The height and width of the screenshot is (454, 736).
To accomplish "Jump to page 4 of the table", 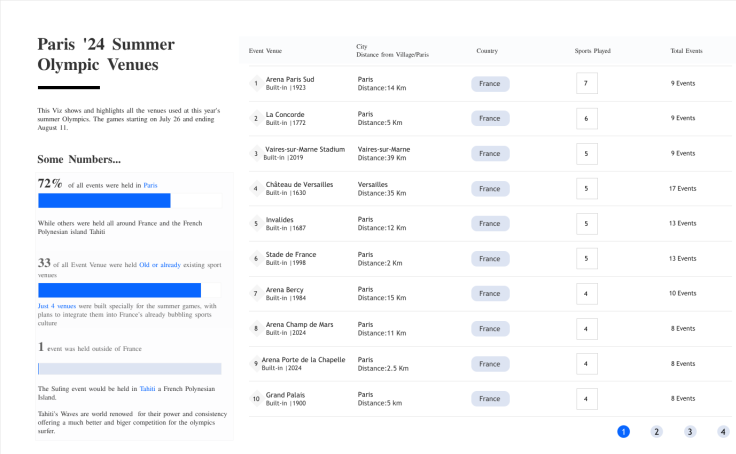I will 723,431.
